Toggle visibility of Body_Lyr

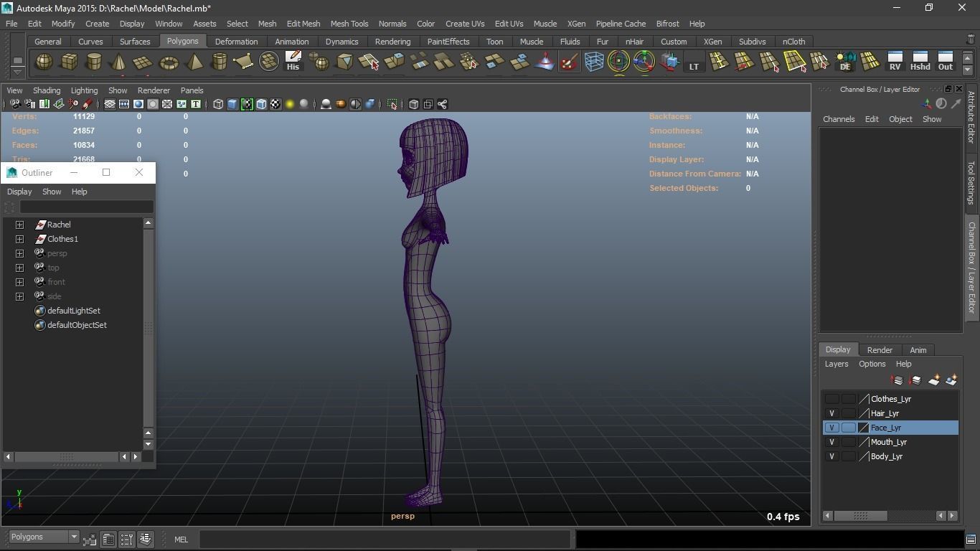831,456
